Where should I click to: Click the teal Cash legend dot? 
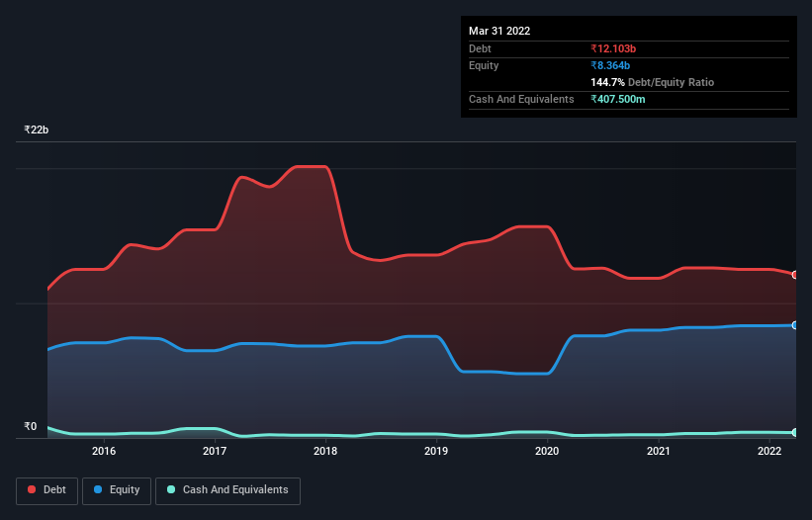click(x=171, y=489)
